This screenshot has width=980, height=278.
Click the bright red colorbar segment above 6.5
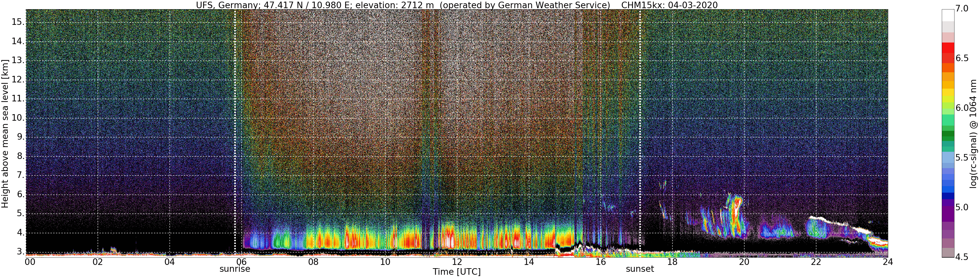tap(948, 48)
